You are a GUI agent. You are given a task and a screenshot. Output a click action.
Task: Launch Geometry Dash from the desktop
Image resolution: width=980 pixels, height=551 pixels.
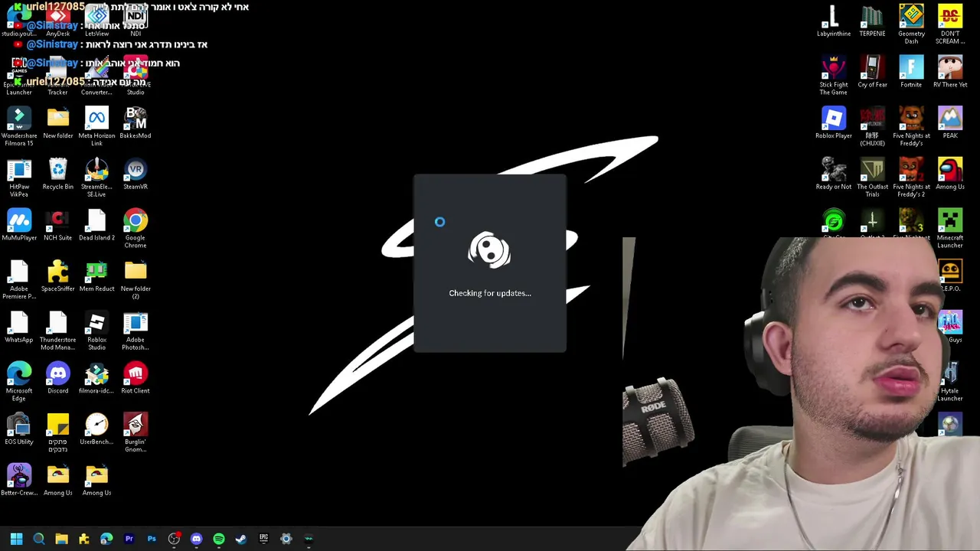(x=911, y=24)
